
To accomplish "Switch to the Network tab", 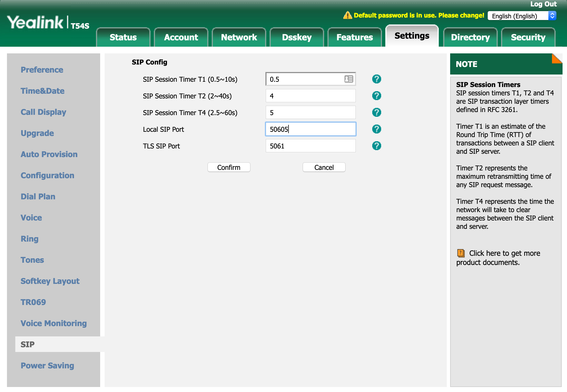I will (x=239, y=37).
